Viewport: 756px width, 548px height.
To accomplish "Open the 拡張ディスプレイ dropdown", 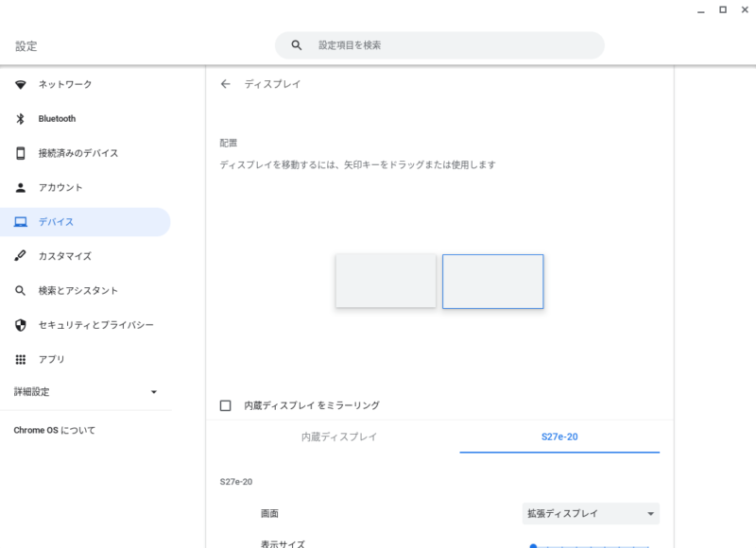I will [x=591, y=513].
